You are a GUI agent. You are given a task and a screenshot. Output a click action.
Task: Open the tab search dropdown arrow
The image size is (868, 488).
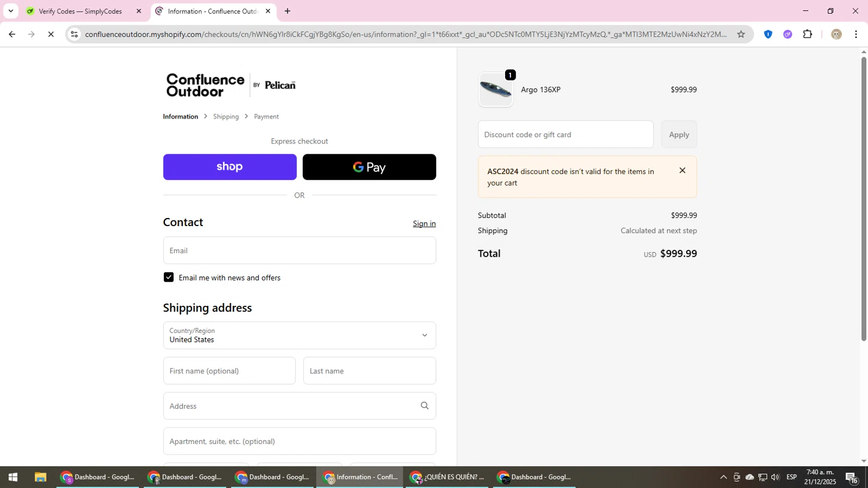[x=10, y=11]
